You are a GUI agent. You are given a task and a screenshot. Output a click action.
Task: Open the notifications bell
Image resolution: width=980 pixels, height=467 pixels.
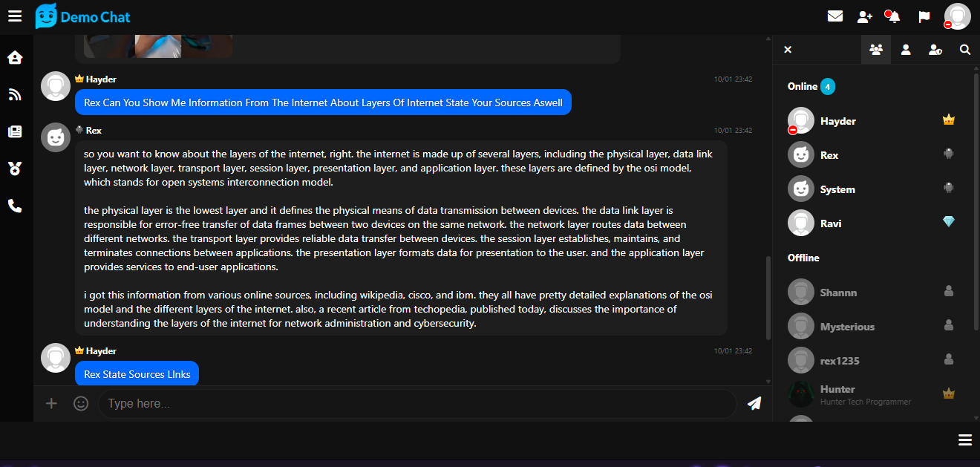(x=893, y=16)
